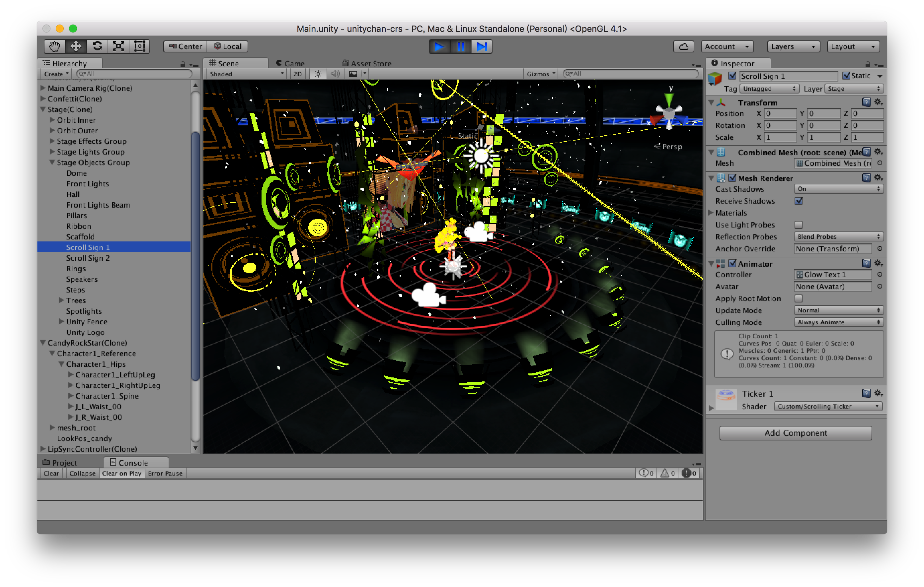
Task: Click Clear in the Console
Action: coord(51,473)
